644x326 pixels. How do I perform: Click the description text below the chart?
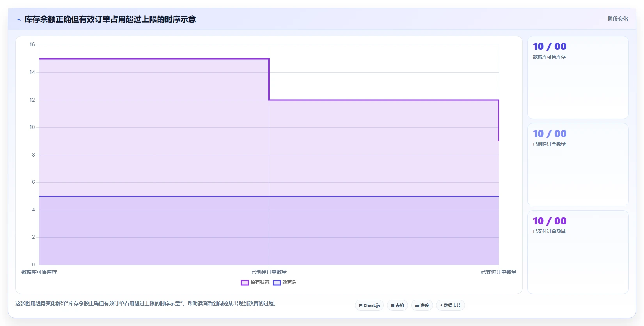pos(146,303)
